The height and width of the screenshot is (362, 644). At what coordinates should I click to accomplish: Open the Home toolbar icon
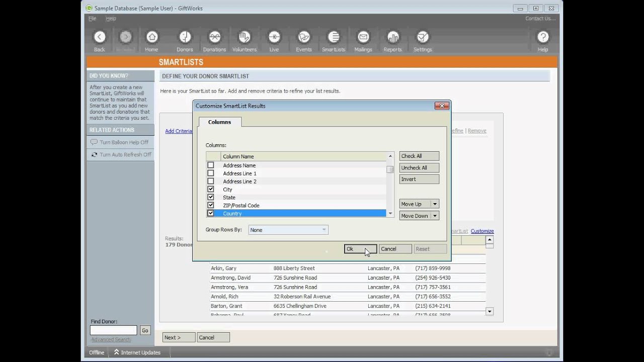[x=151, y=37]
